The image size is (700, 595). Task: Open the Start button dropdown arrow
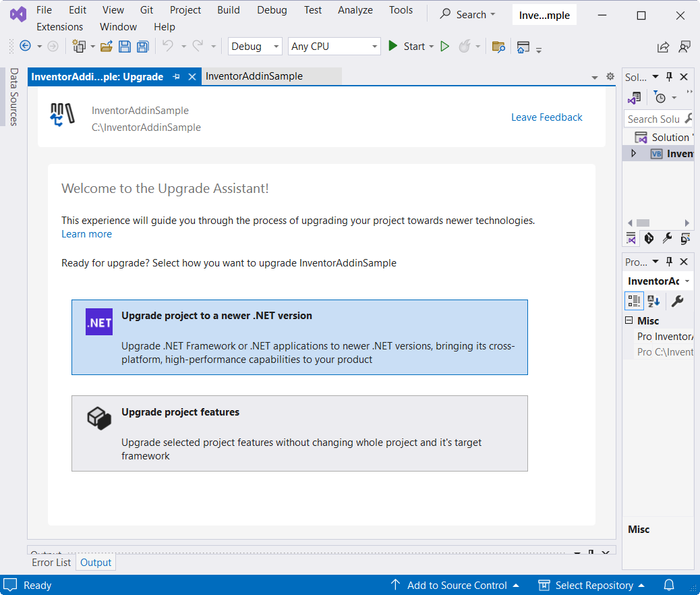pyautogui.click(x=431, y=47)
